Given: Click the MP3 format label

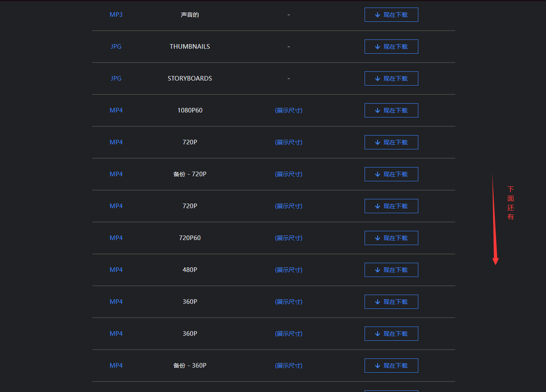Looking at the screenshot, I should click(116, 15).
